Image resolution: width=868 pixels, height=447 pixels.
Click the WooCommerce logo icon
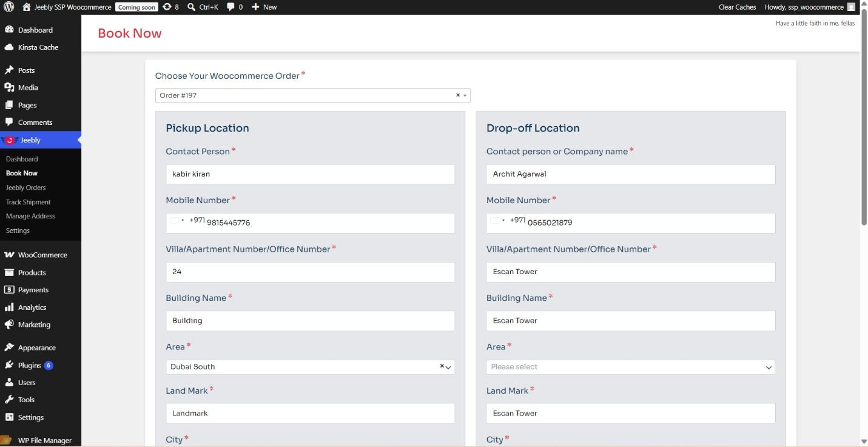9,255
